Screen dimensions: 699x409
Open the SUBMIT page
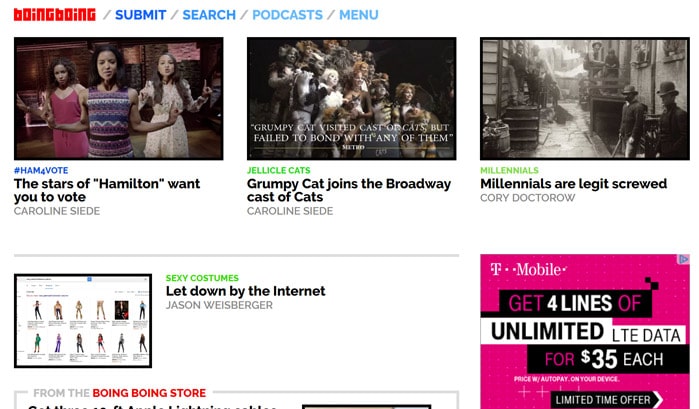click(x=139, y=15)
